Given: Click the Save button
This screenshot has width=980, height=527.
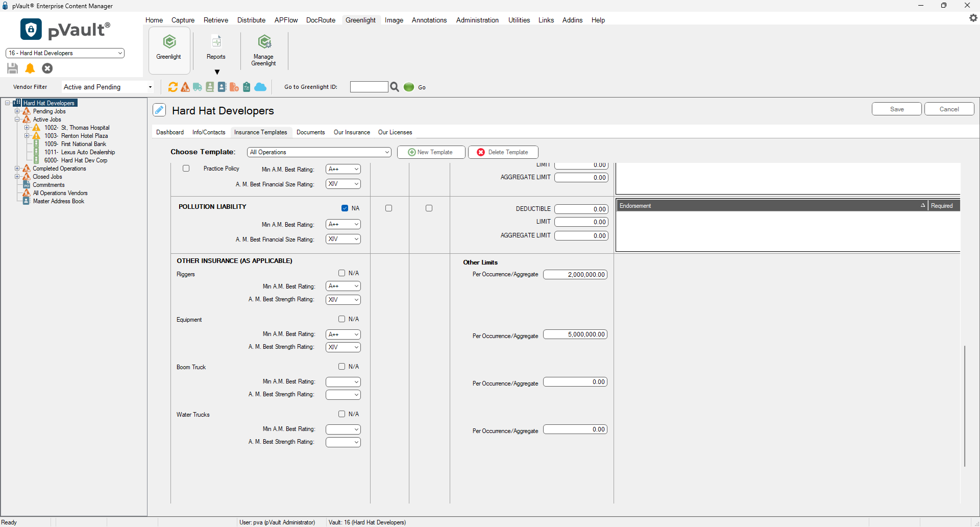Looking at the screenshot, I should [897, 109].
